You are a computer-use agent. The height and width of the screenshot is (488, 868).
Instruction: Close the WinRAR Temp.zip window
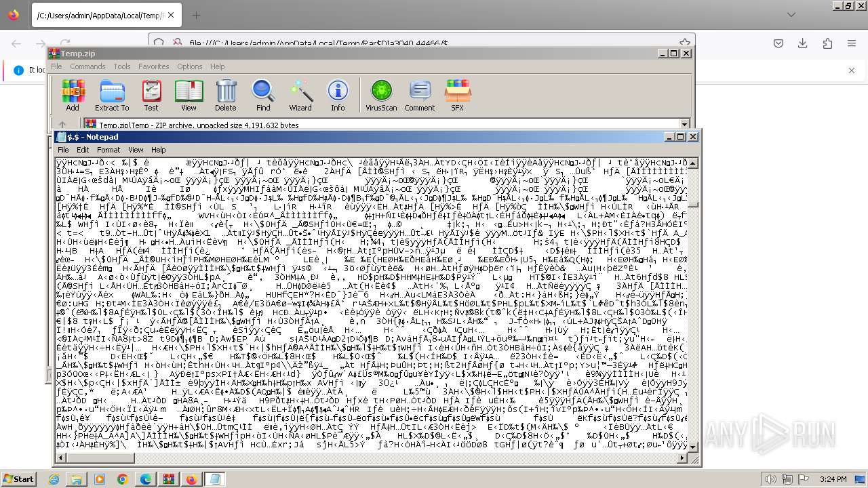686,54
